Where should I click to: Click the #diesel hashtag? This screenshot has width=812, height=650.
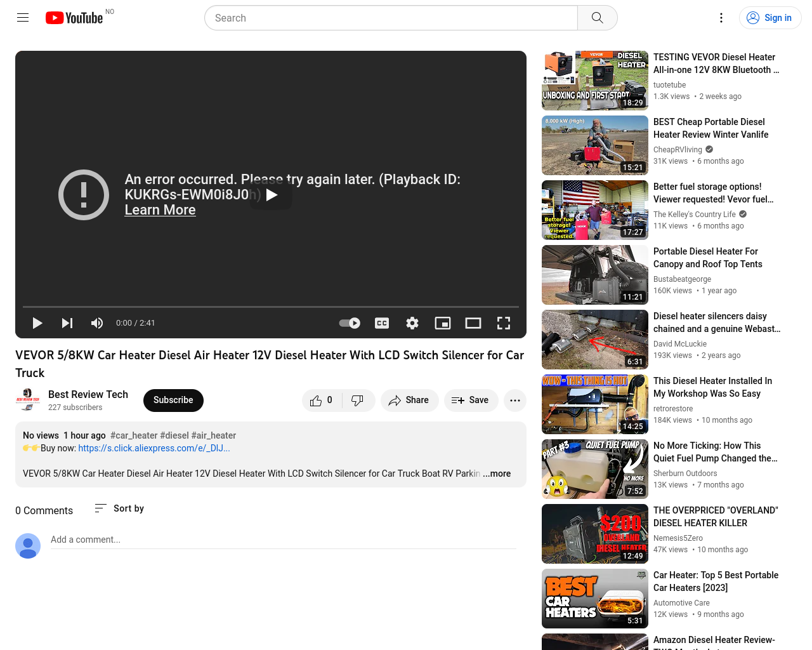pos(174,435)
